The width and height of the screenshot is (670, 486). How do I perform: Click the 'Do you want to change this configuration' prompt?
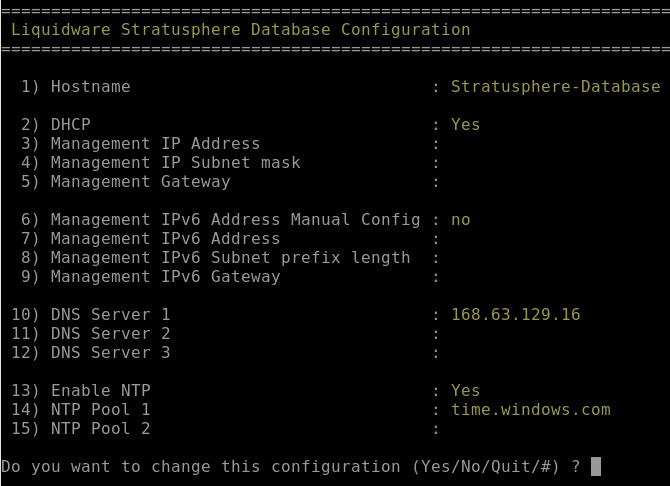[201, 467]
